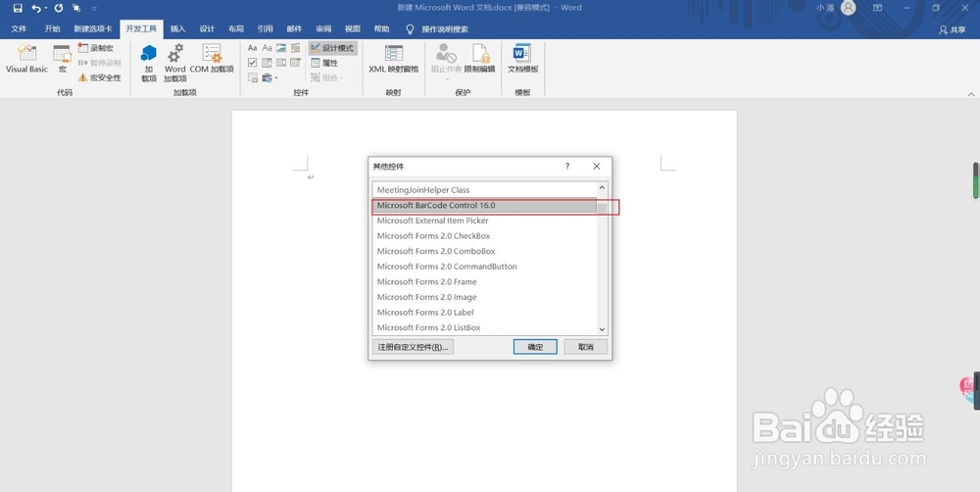Confirm with the 确定 button
This screenshot has height=492, width=980.
[x=535, y=347]
